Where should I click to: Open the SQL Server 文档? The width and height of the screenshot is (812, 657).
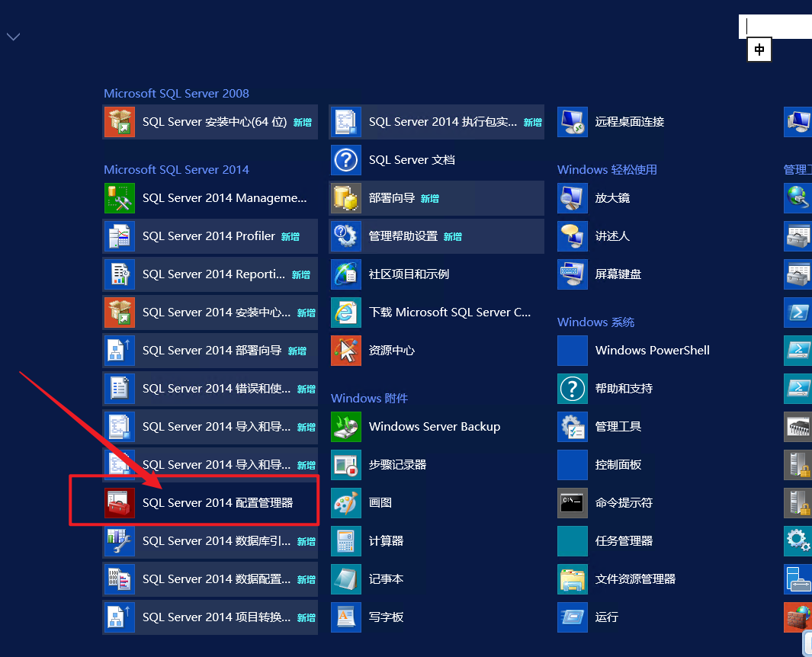click(x=412, y=160)
